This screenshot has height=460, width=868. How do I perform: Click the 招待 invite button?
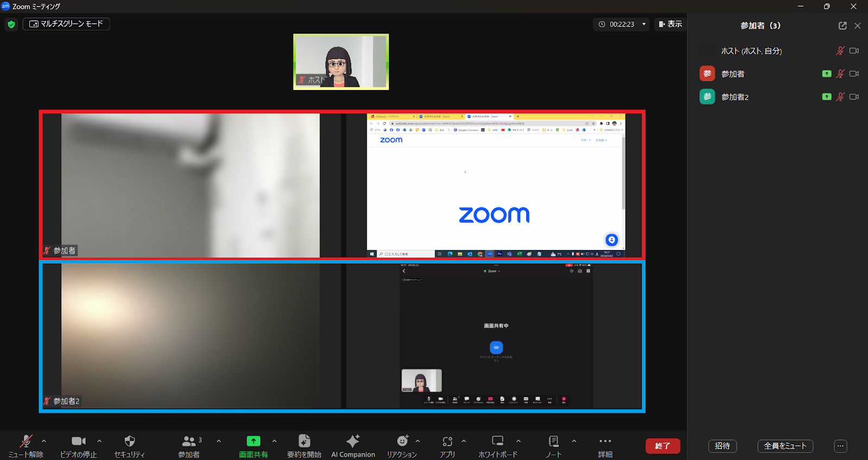[x=723, y=446]
